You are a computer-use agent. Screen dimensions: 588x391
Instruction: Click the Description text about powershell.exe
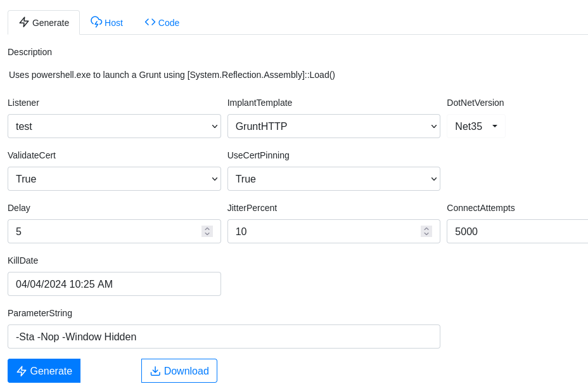point(172,75)
